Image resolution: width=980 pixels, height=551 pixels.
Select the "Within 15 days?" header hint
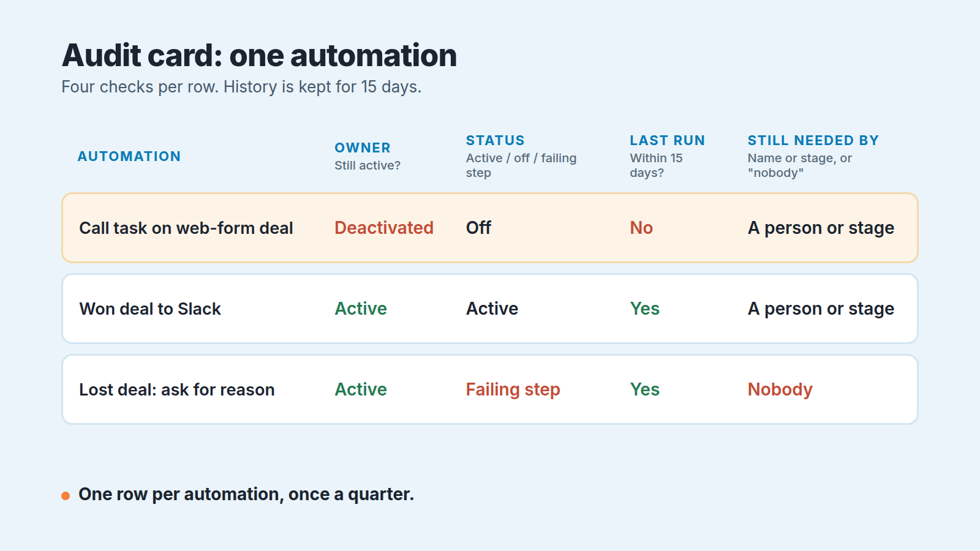pyautogui.click(x=656, y=165)
